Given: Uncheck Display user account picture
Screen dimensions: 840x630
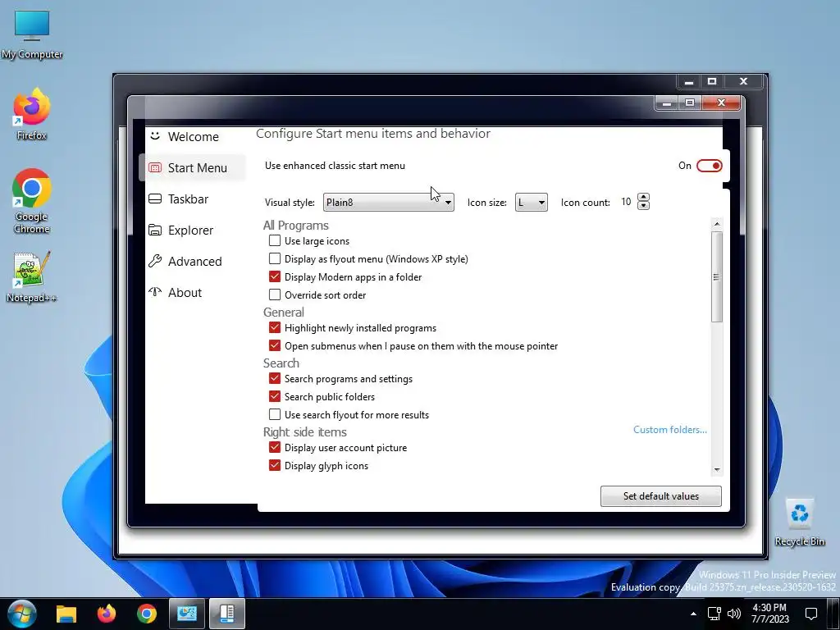Looking at the screenshot, I should pos(274,447).
